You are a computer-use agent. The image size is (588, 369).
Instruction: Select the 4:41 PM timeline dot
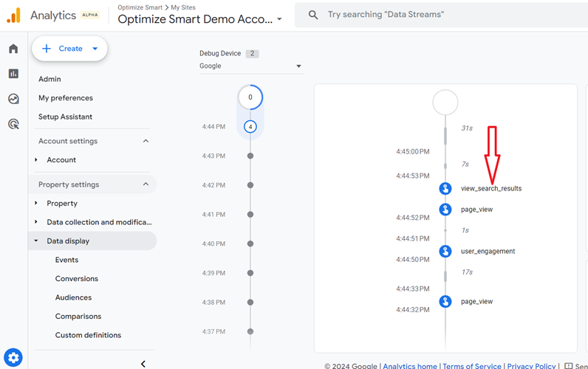coord(250,214)
